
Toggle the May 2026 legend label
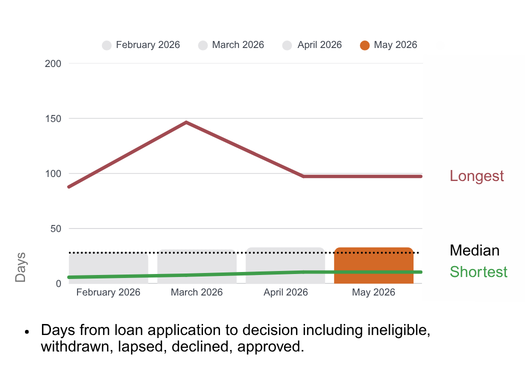click(395, 45)
